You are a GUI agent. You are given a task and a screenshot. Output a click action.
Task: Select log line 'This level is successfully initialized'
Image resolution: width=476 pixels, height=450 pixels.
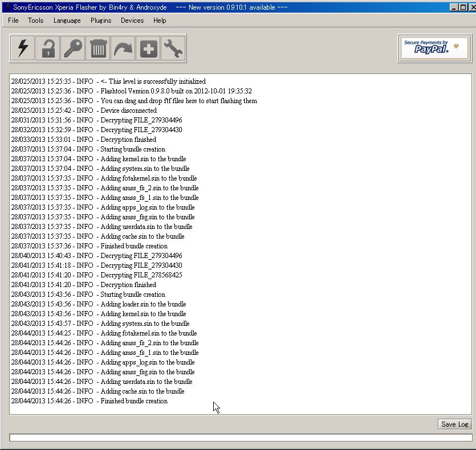point(108,81)
